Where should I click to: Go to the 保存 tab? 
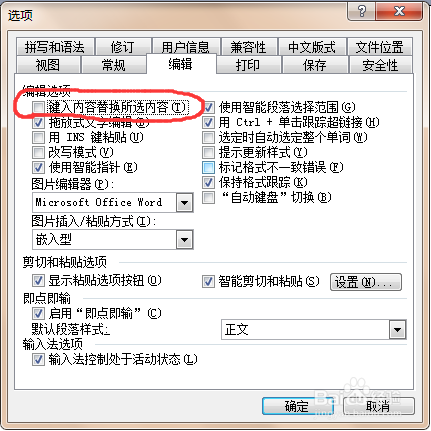[x=315, y=65]
